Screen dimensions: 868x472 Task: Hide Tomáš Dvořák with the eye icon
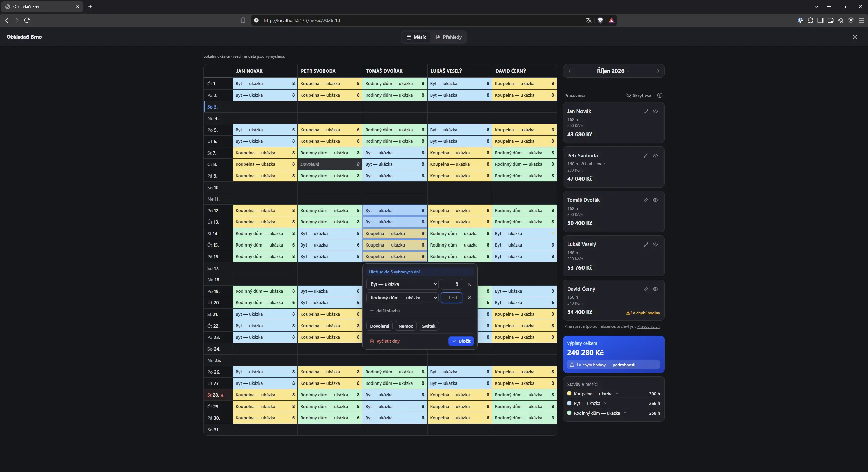point(655,200)
